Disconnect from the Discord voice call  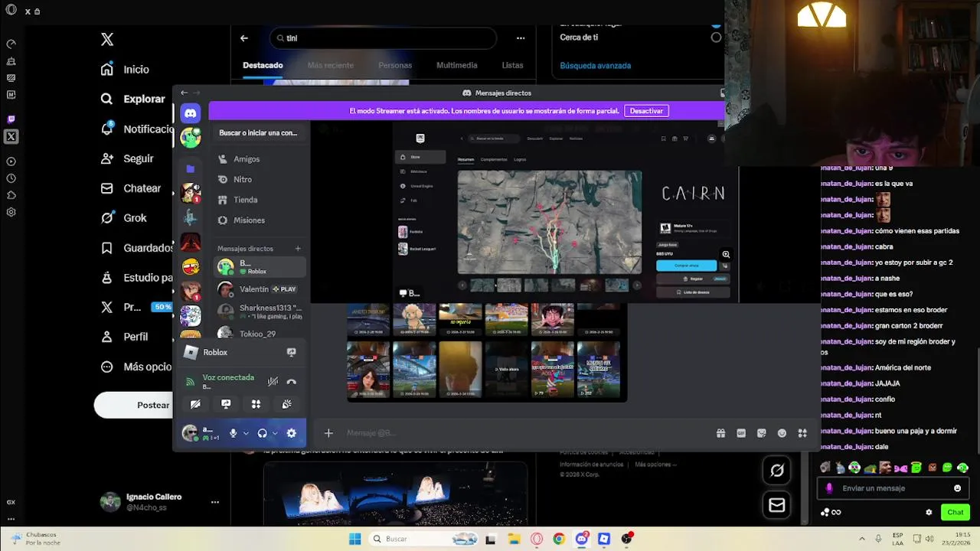[x=291, y=382]
